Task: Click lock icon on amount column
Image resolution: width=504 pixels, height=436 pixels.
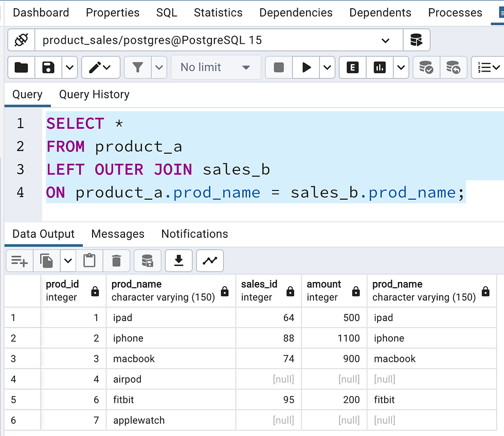Action: (356, 291)
